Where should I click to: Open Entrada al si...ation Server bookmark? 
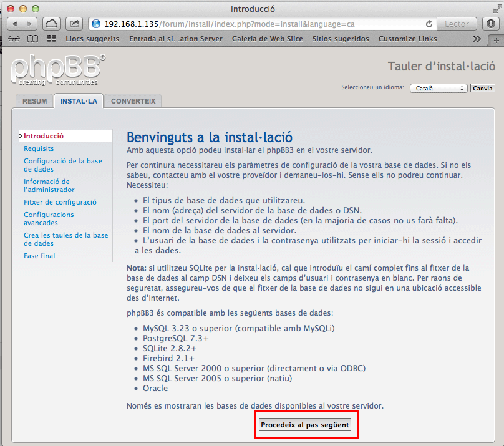[176, 39]
